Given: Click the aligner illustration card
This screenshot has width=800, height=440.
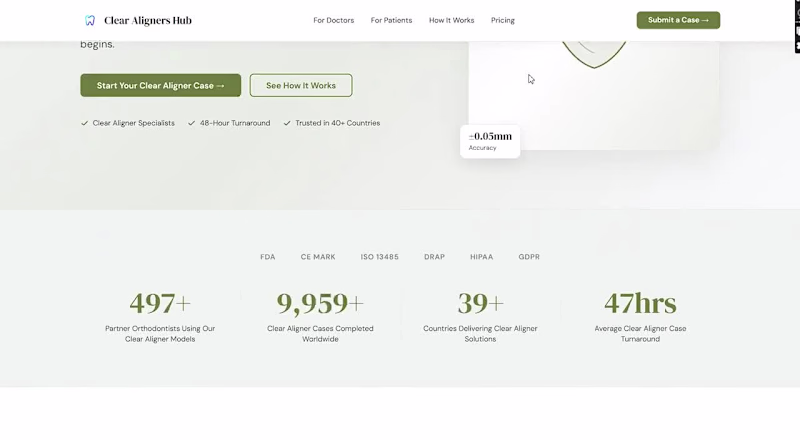Looking at the screenshot, I should click(x=594, y=95).
